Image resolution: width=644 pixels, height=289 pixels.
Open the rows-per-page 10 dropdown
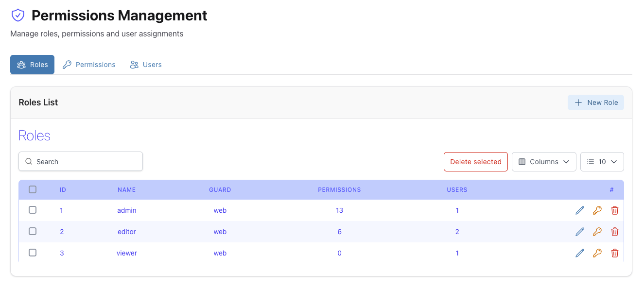(602, 162)
